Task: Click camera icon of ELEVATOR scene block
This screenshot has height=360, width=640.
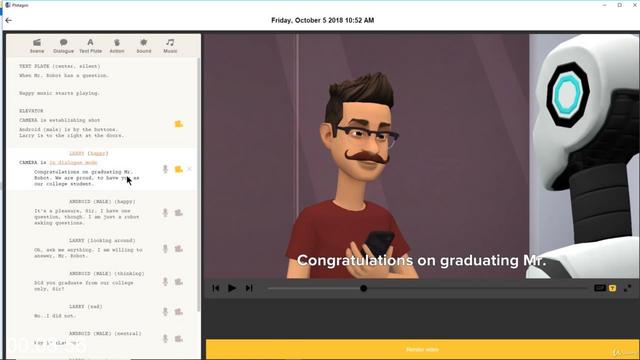Action: pyautogui.click(x=179, y=124)
